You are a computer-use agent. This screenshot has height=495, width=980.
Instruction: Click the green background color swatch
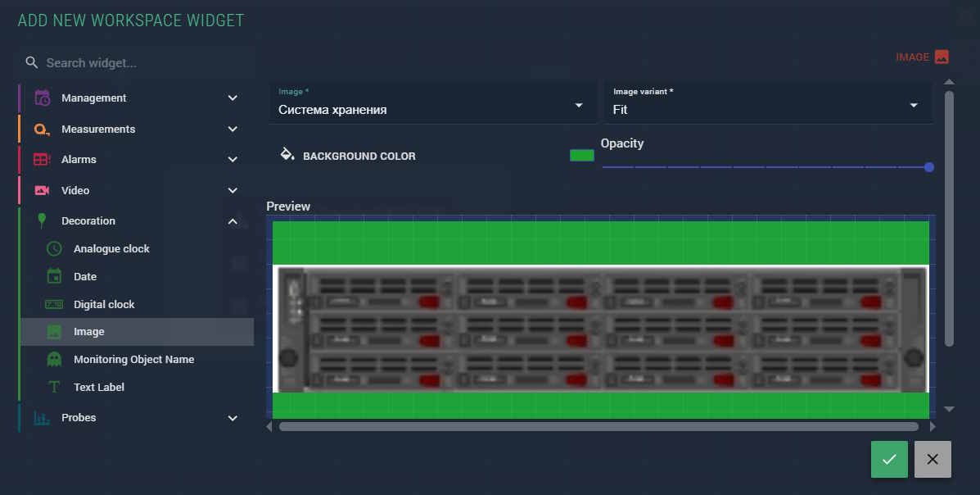(582, 156)
